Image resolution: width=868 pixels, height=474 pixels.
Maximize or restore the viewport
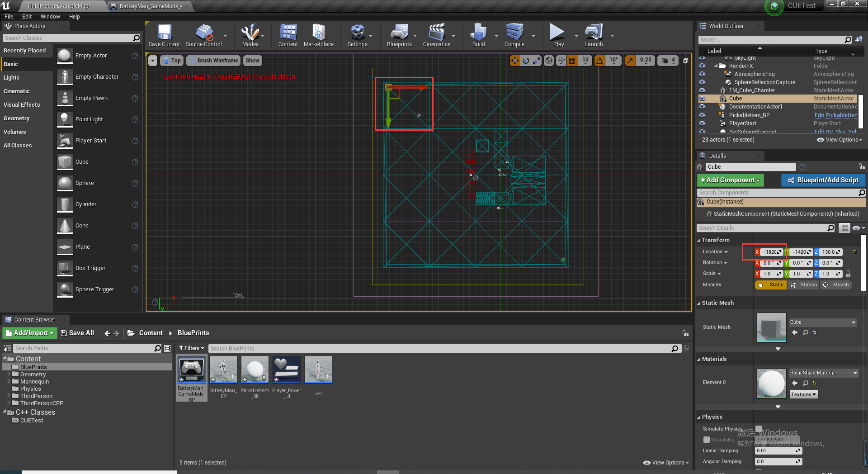pos(685,61)
